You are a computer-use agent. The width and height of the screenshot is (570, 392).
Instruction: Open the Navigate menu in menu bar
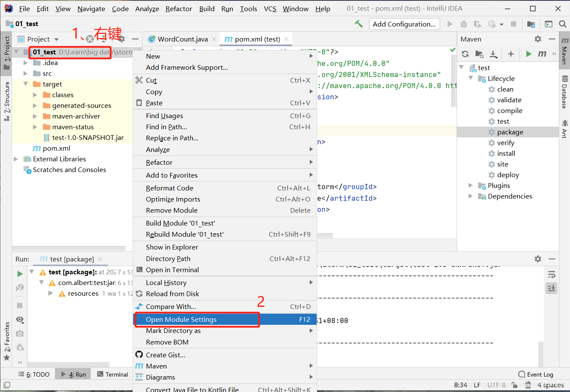(x=91, y=9)
